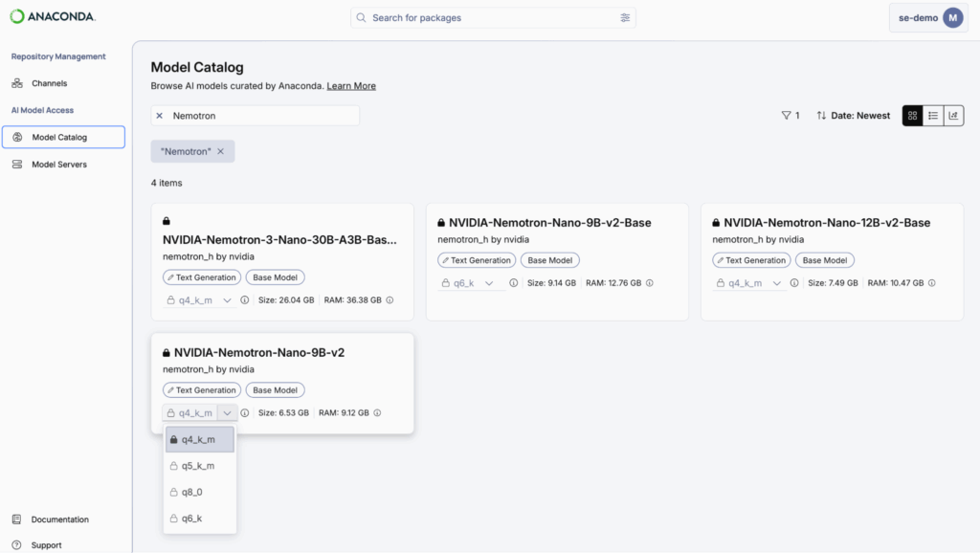The height and width of the screenshot is (553, 980).
Task: Click the Search for packages field
Action: pos(488,18)
